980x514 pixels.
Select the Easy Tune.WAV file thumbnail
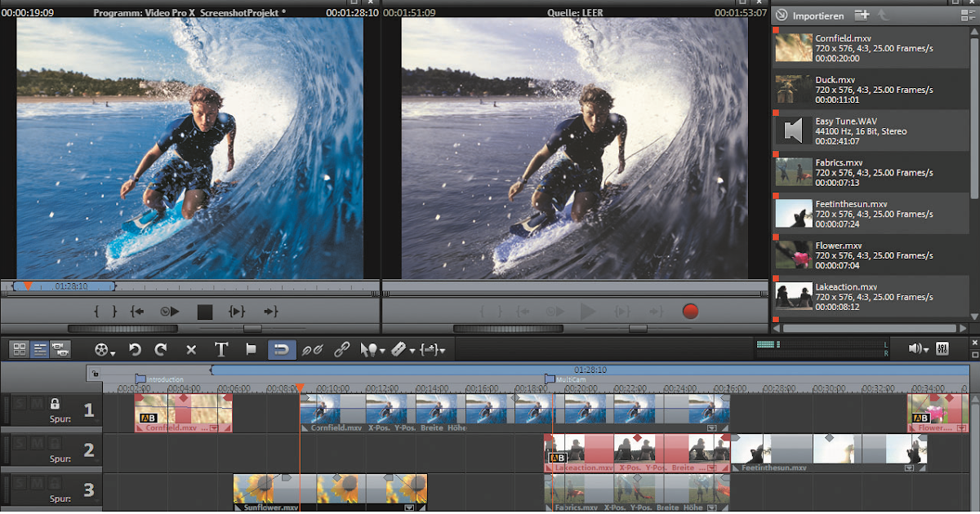click(791, 131)
